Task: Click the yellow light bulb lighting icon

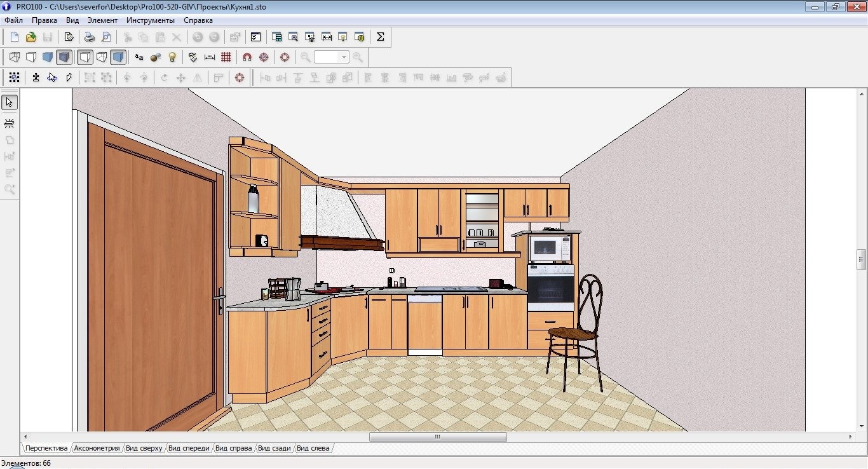Action: pyautogui.click(x=172, y=57)
